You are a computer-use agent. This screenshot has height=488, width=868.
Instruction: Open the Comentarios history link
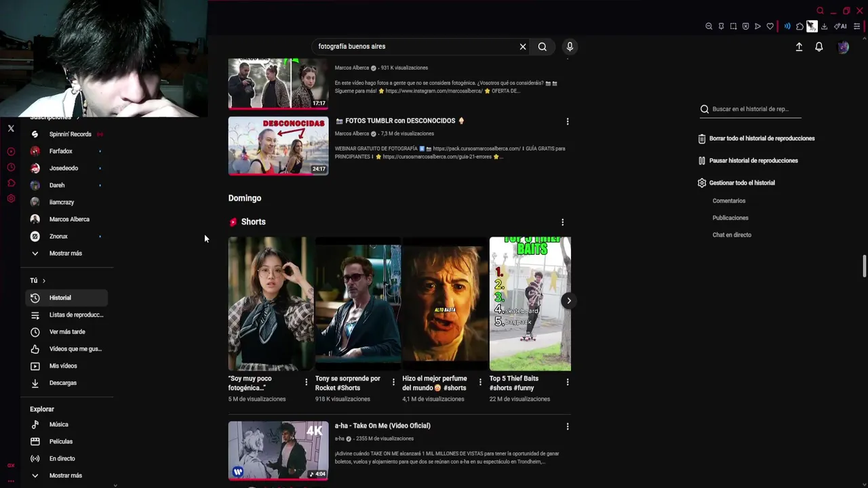[x=729, y=201]
